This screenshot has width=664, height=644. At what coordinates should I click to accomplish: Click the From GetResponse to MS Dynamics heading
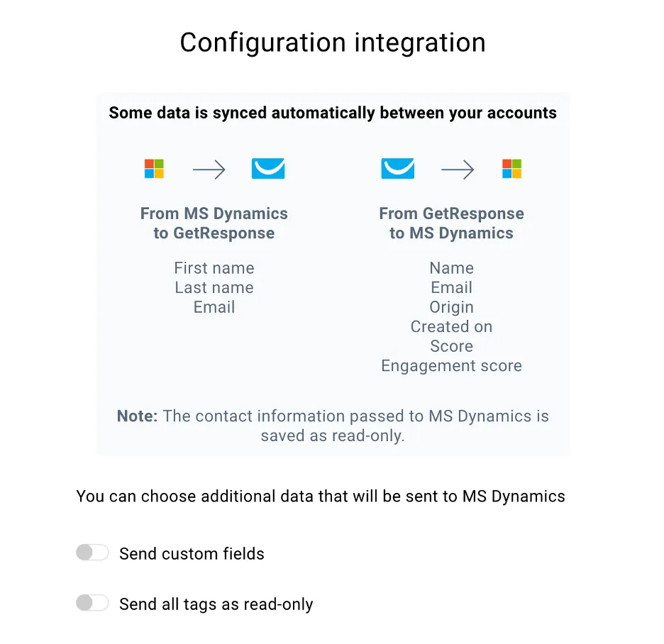451,223
